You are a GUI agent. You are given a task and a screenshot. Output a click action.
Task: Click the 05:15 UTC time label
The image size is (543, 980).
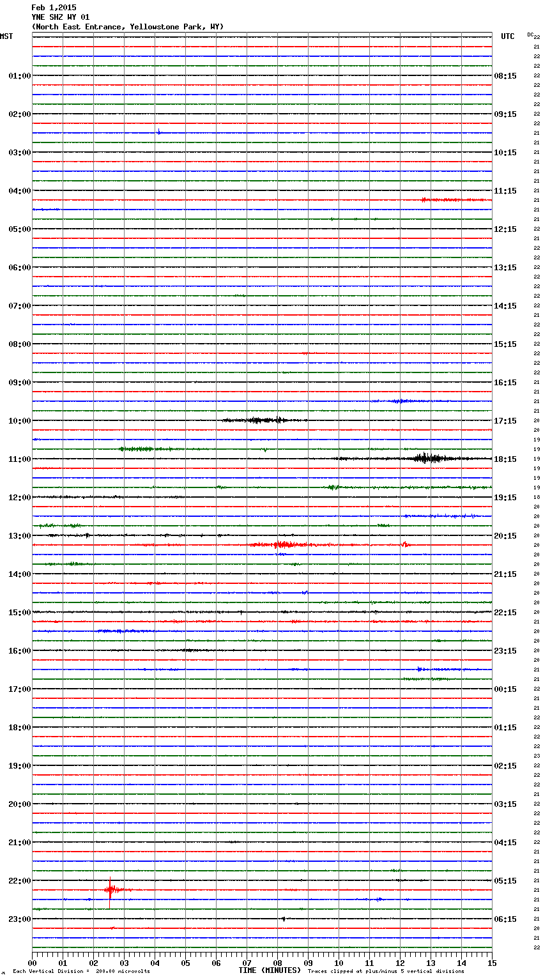pos(505,881)
